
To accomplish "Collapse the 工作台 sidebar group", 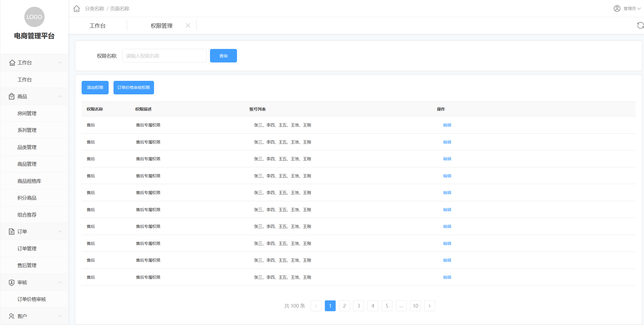I will (x=60, y=63).
